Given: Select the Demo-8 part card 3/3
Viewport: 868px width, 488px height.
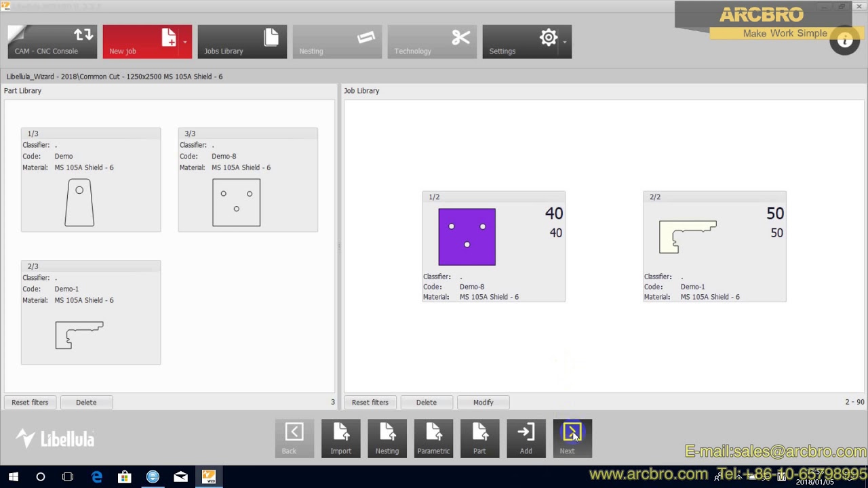Looking at the screenshot, I should click(248, 180).
